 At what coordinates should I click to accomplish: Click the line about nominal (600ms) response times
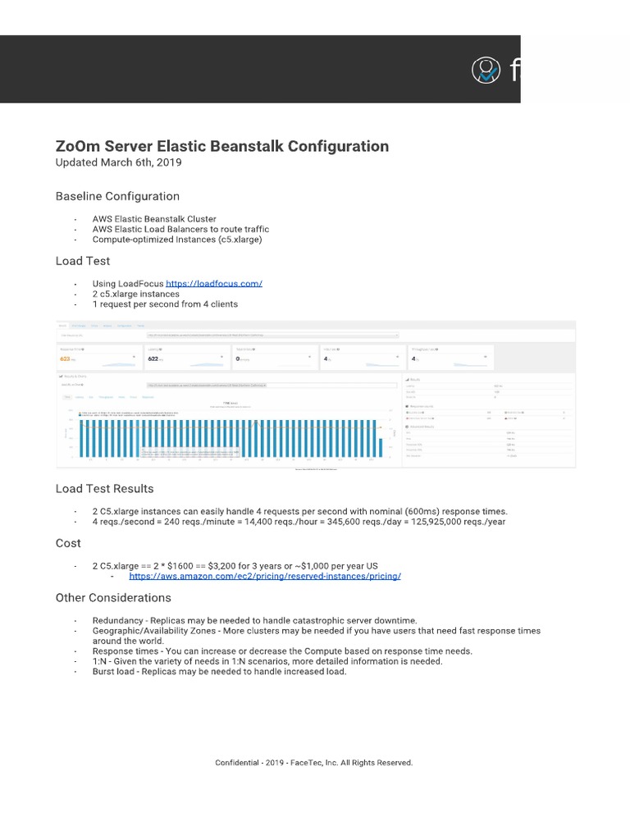(300, 511)
